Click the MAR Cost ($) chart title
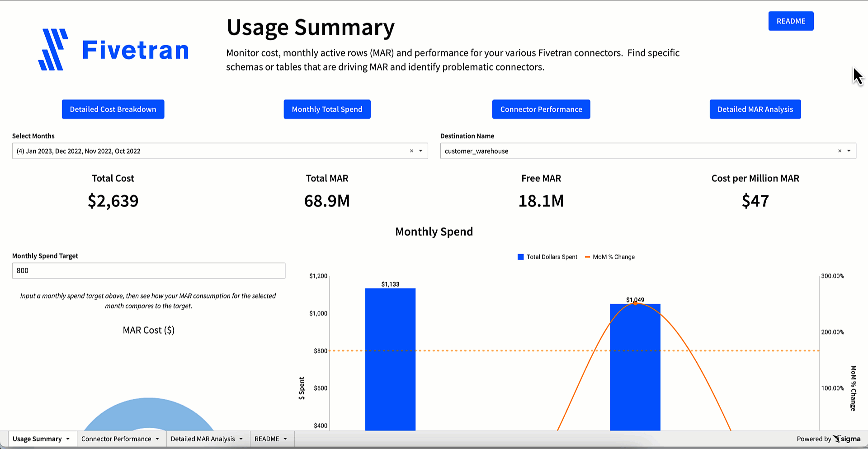This screenshot has width=868, height=449. [149, 330]
